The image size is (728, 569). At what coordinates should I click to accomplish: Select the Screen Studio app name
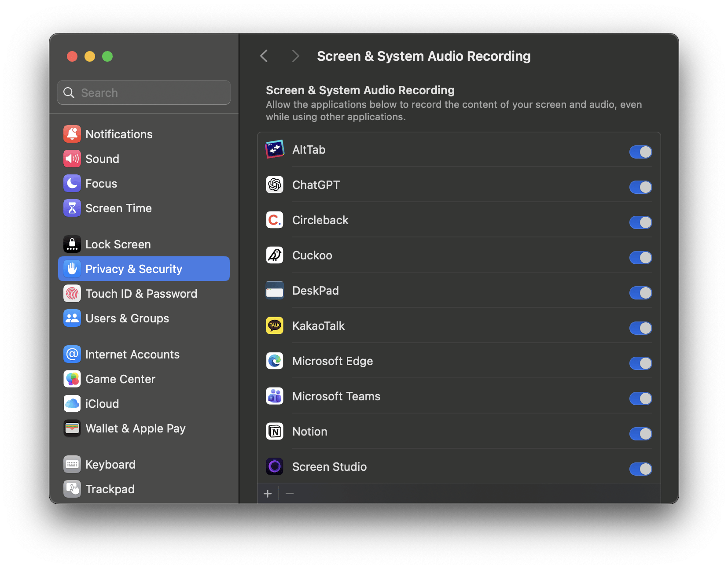pos(329,467)
